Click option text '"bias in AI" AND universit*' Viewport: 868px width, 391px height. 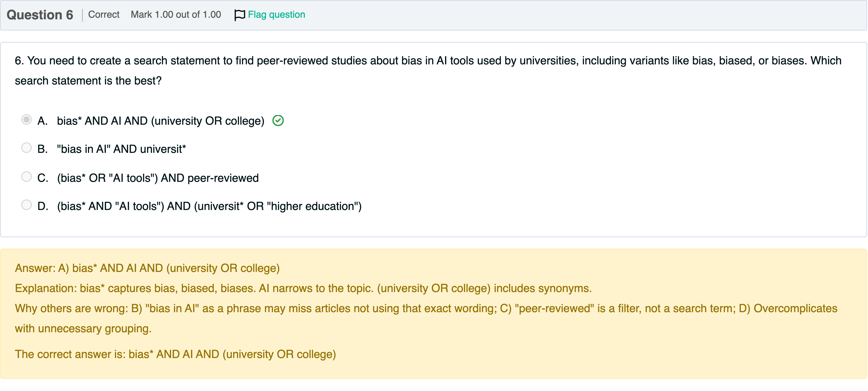click(x=121, y=149)
